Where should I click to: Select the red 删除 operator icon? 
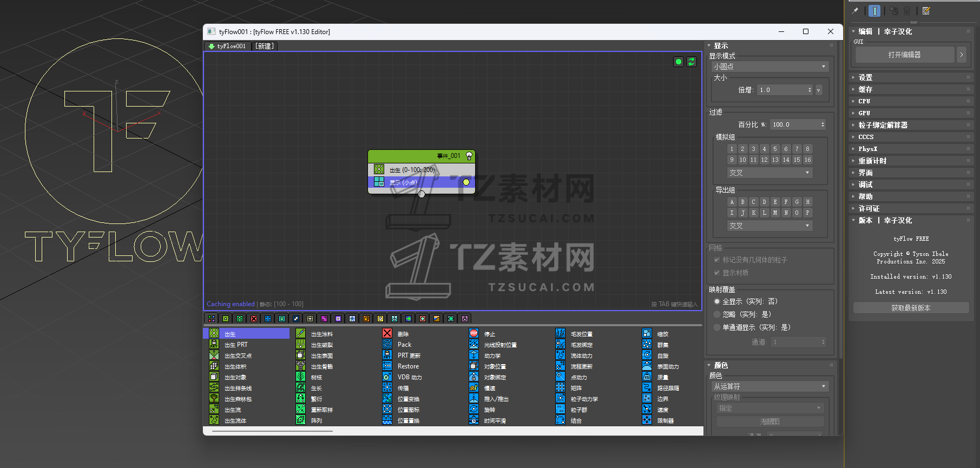click(x=387, y=333)
